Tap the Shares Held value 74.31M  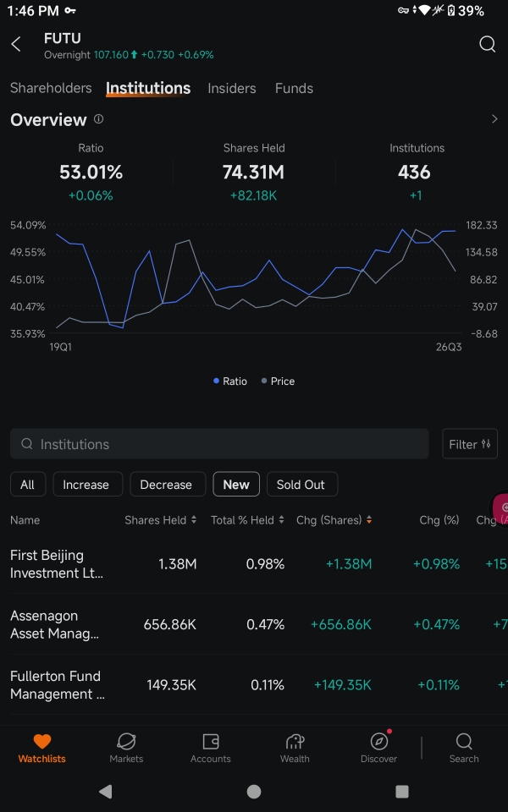[253, 173]
